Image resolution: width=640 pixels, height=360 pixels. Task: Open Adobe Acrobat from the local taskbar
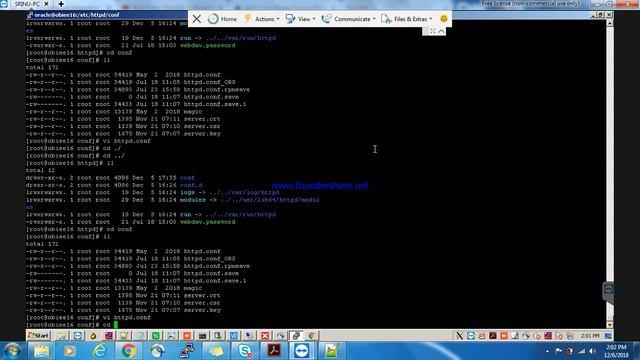pos(273,351)
